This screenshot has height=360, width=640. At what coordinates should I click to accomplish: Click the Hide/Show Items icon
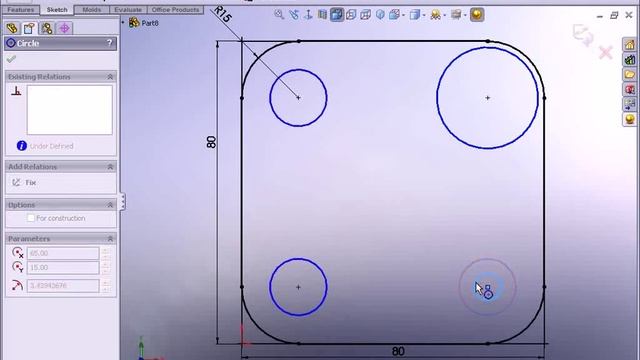436,15
